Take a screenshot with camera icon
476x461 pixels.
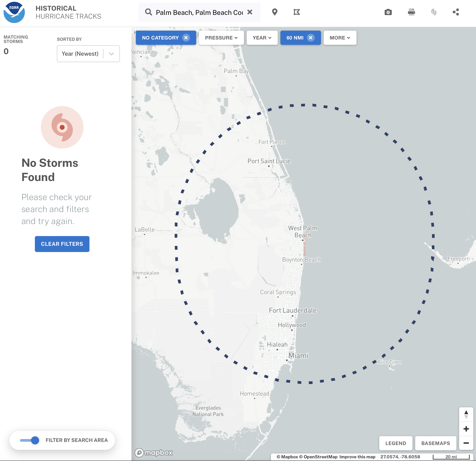tap(388, 12)
